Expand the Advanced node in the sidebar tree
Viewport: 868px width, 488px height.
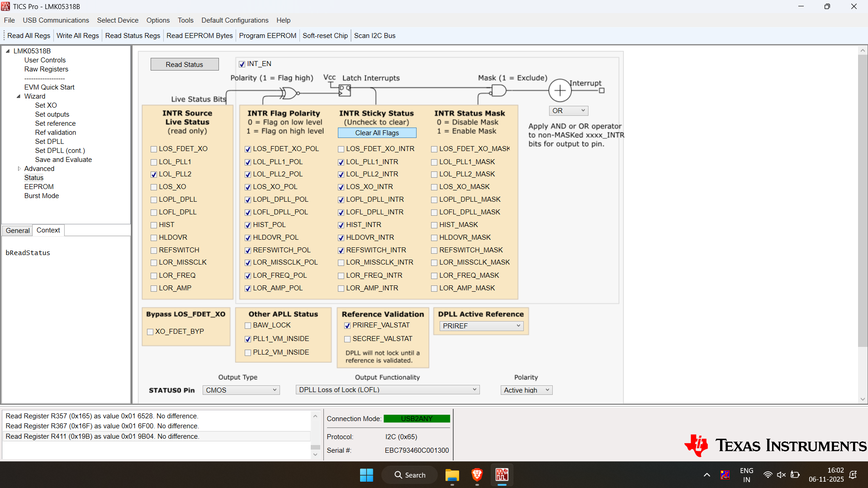(x=19, y=168)
